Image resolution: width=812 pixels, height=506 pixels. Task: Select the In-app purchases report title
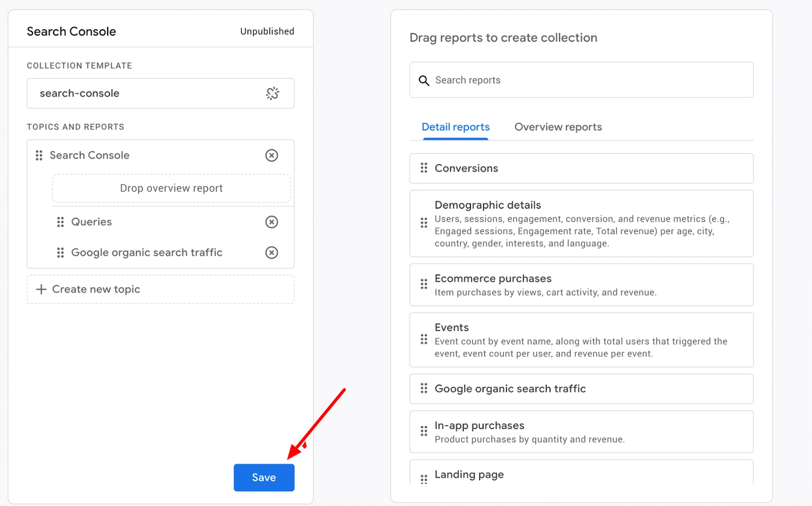click(x=479, y=425)
